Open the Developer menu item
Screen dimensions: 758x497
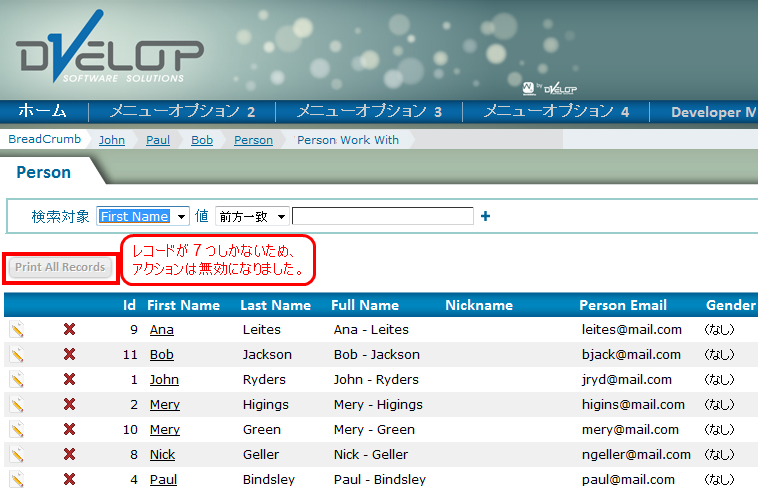tap(714, 112)
